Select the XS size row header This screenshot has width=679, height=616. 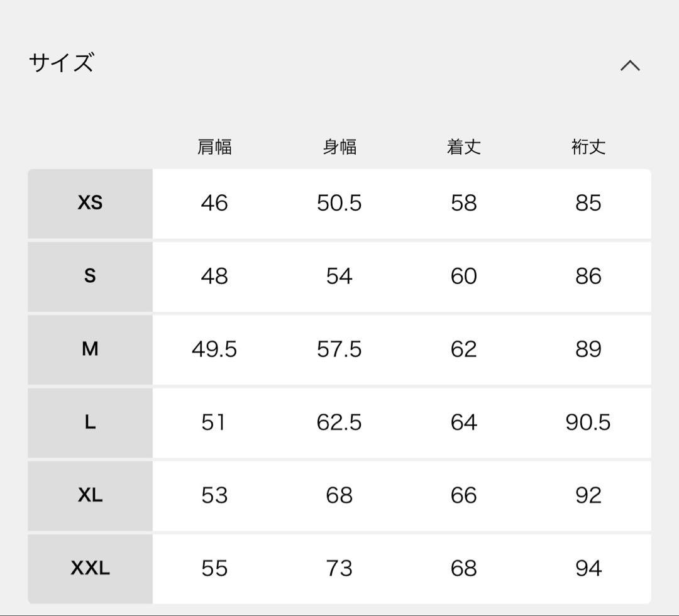pos(90,203)
